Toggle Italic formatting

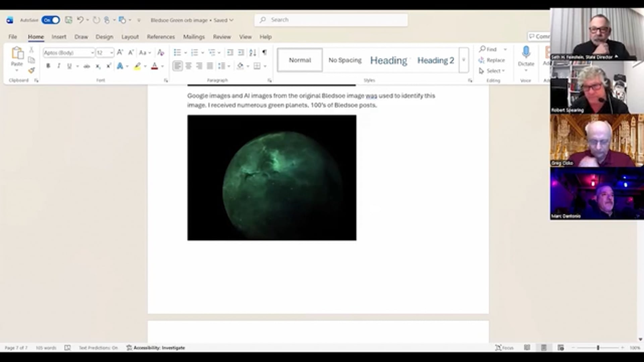click(x=59, y=66)
